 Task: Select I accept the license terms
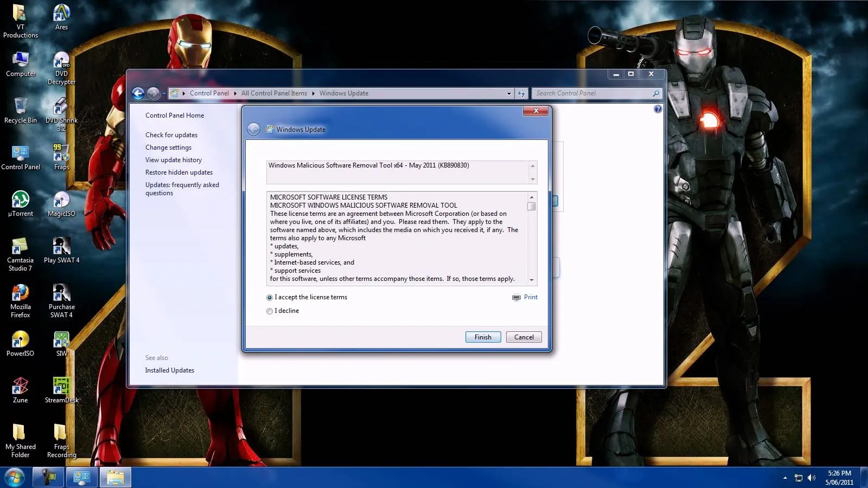(x=307, y=297)
